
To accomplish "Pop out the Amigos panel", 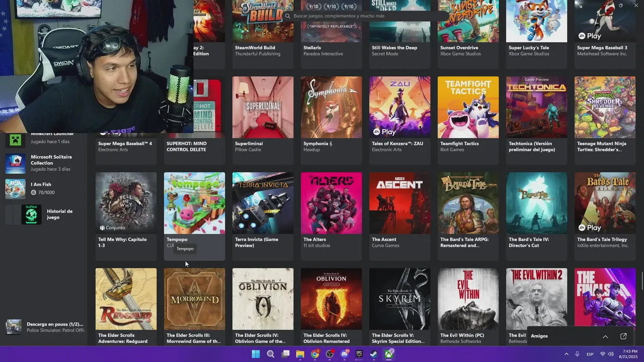I will [623, 336].
